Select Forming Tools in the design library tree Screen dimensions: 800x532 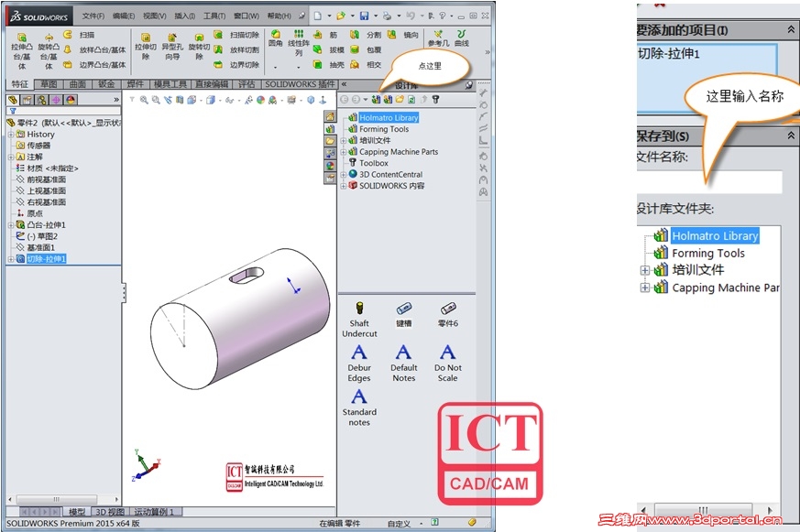(384, 129)
